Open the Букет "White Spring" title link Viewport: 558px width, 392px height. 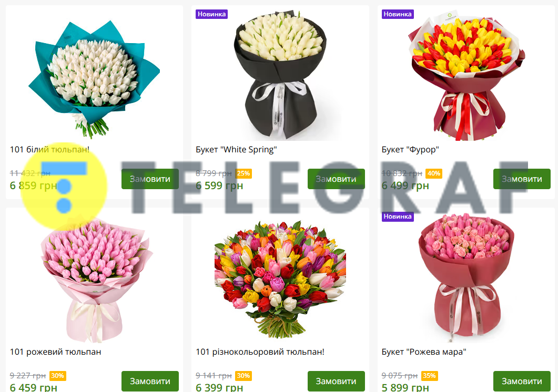(x=236, y=149)
